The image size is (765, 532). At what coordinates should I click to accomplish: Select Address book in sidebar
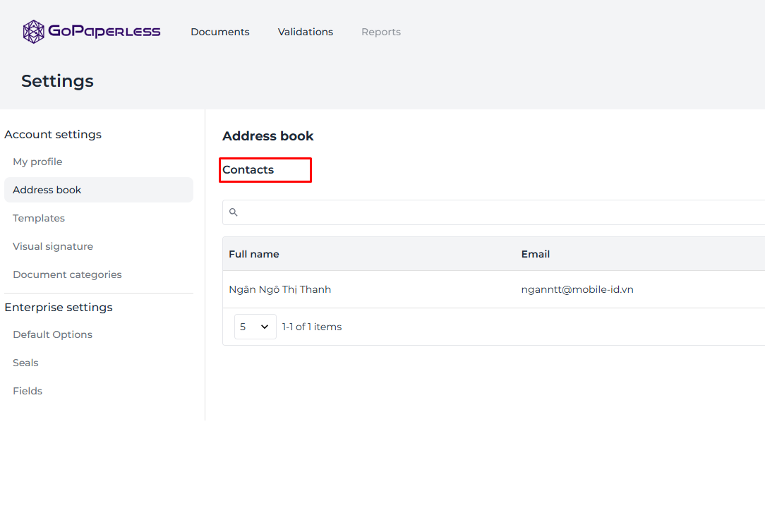click(99, 190)
